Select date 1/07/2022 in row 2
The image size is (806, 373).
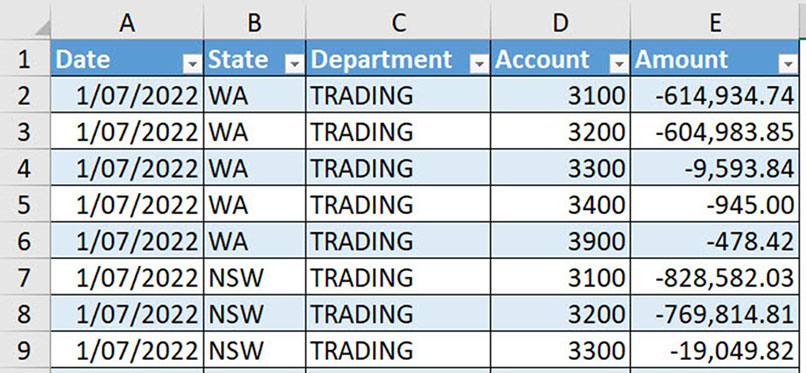127,95
